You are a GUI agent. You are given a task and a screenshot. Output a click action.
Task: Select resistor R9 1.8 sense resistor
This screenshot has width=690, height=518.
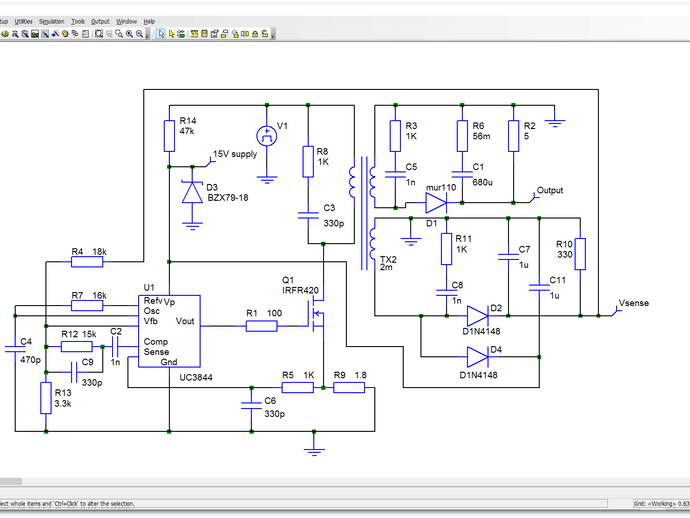(349, 388)
